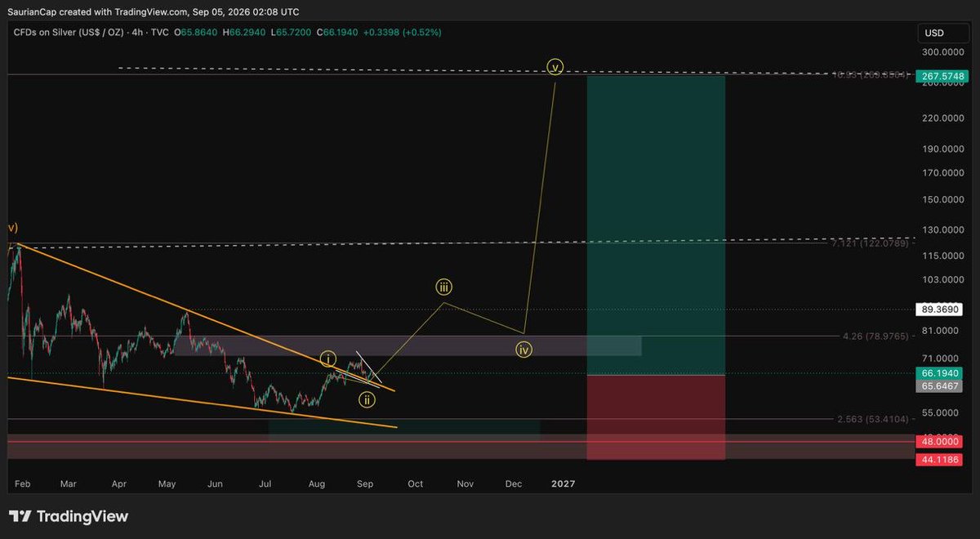This screenshot has height=539, width=980.
Task: Click Dec on the time axis
Action: tap(514, 484)
